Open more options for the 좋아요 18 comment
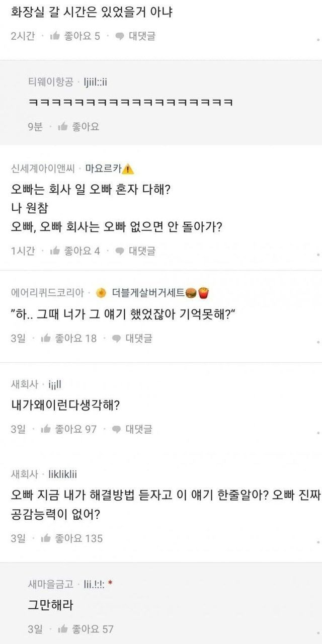Viewport: 322px width, 644px height. [318, 342]
